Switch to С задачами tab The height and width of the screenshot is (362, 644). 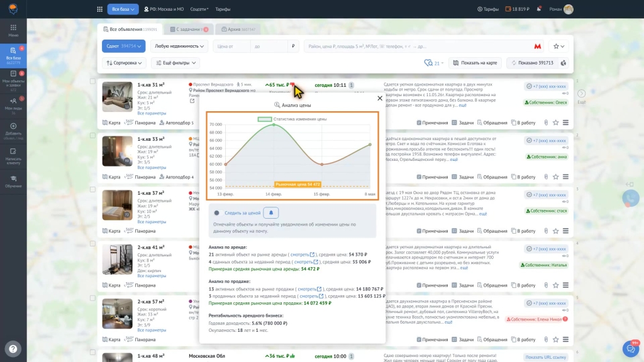(189, 29)
